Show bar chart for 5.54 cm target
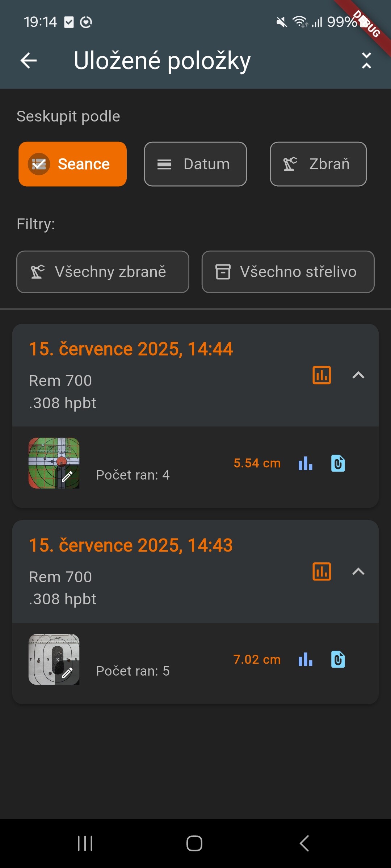 pos(305,463)
